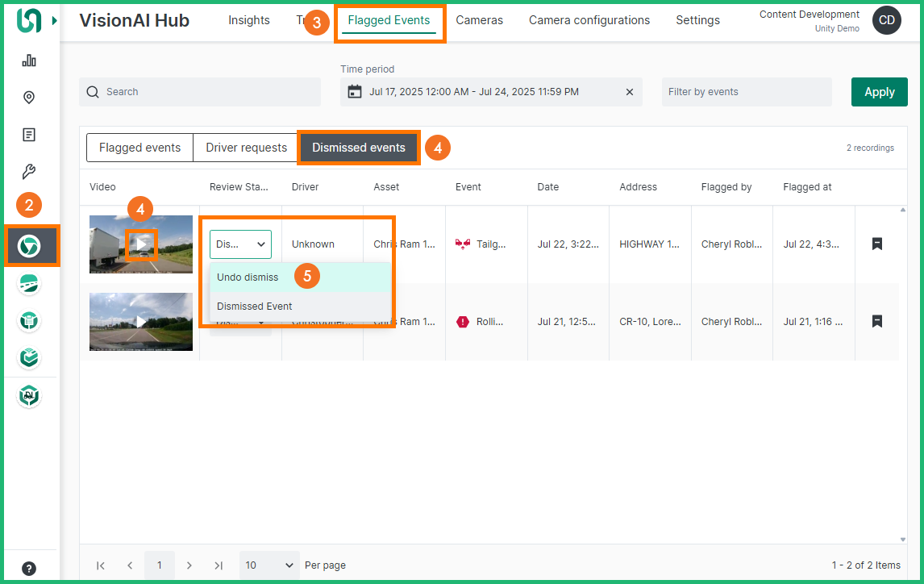
Task: Open the Camera configurations tab
Action: tap(589, 20)
